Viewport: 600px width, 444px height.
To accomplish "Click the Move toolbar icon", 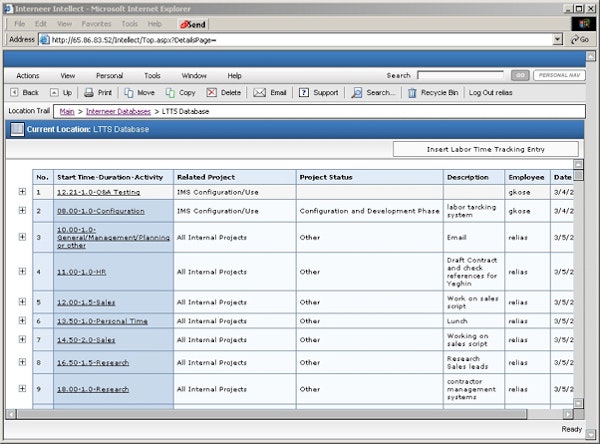I will (129, 92).
